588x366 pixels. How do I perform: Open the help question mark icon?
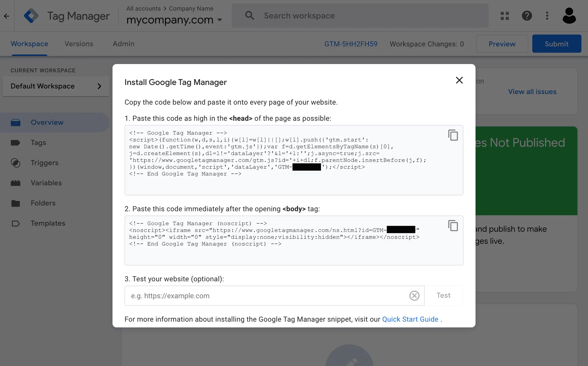(527, 16)
